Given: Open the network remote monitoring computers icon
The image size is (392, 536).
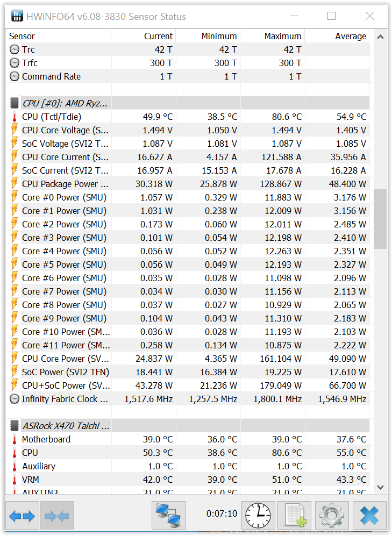Looking at the screenshot, I should click(x=168, y=515).
